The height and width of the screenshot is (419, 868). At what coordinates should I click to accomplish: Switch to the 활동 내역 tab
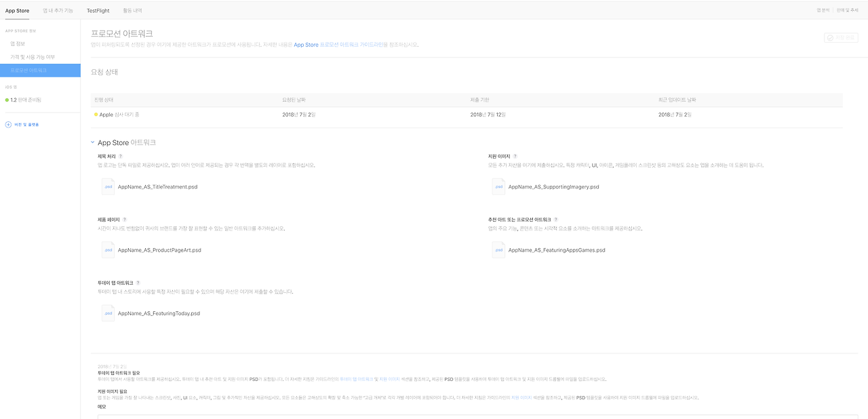133,11
